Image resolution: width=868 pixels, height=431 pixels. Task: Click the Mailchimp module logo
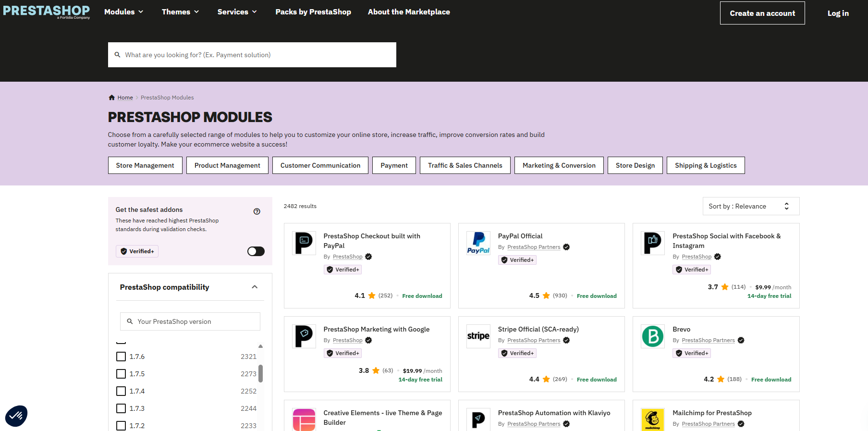coord(653,419)
